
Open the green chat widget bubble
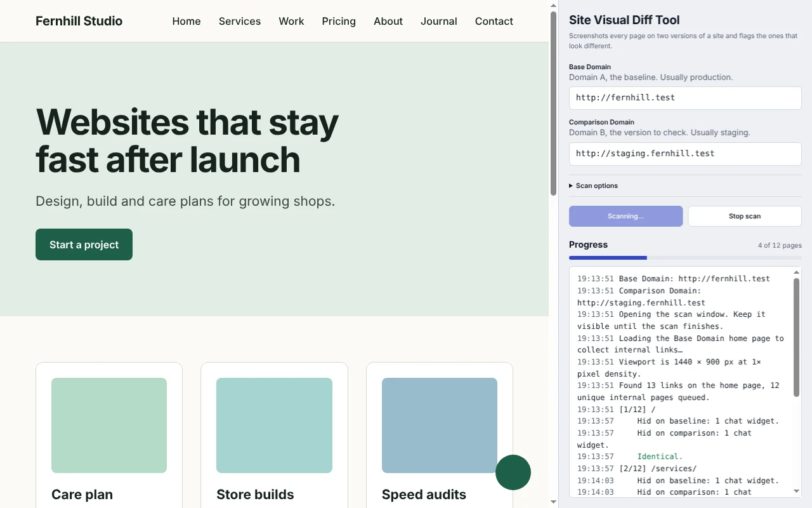(513, 472)
